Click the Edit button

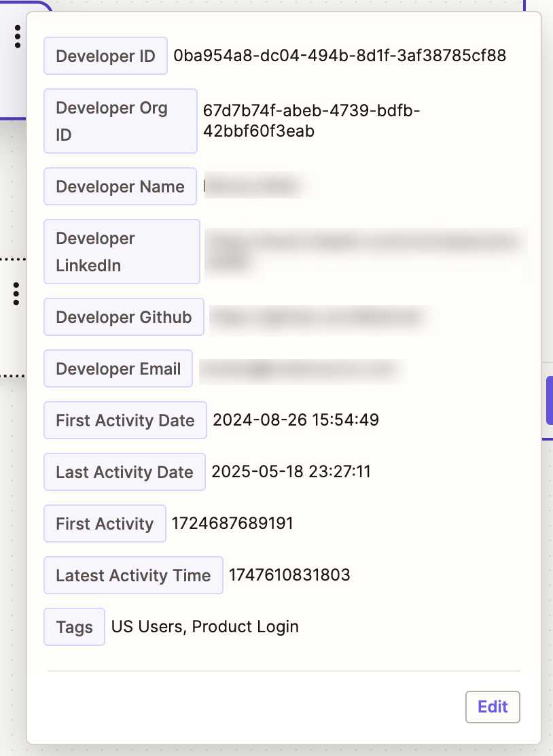493,706
